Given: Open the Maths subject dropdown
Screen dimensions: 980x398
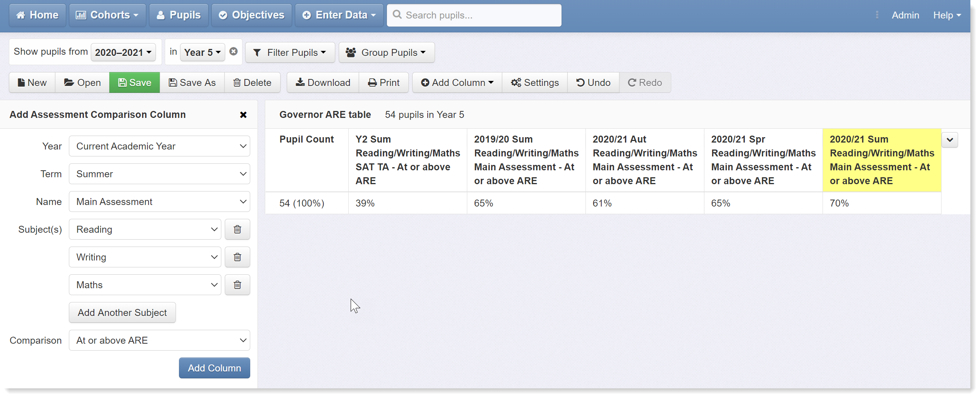Looking at the screenshot, I should 145,285.
